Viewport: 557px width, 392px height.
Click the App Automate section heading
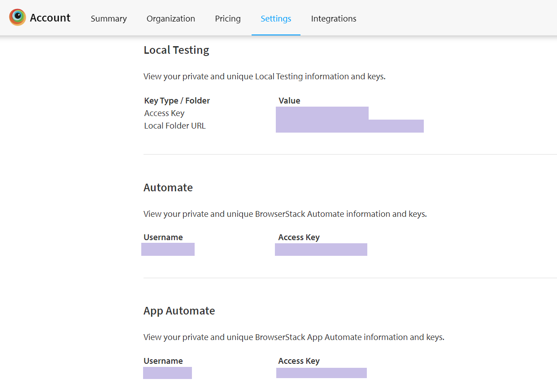179,311
